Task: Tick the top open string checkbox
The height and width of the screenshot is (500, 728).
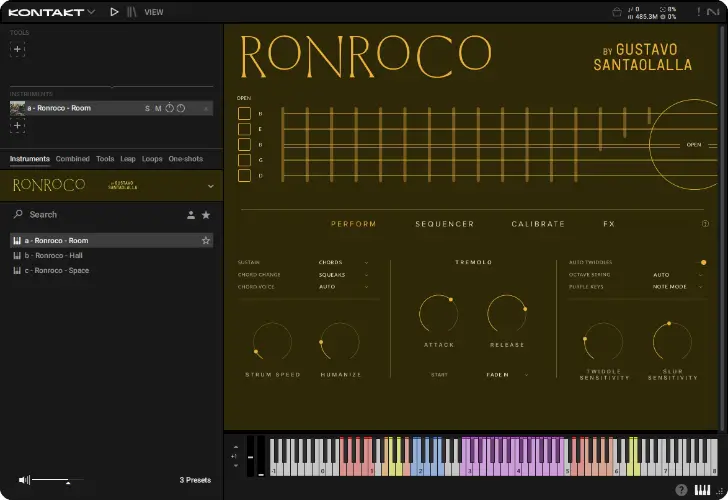Action: pyautogui.click(x=244, y=113)
